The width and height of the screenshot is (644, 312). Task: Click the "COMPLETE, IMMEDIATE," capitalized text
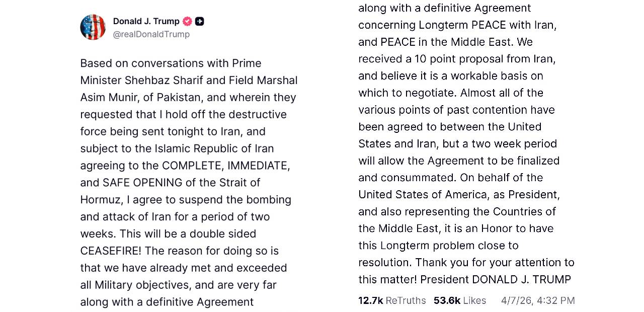(x=225, y=166)
